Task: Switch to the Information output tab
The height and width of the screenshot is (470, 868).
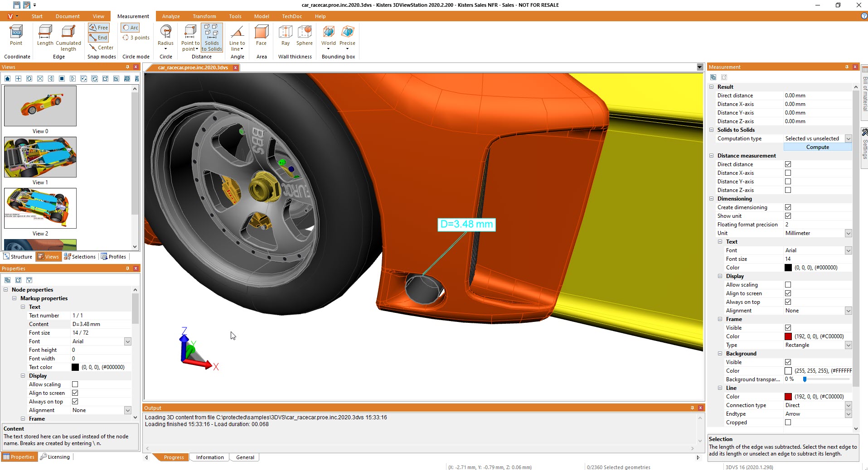Action: tap(210, 457)
